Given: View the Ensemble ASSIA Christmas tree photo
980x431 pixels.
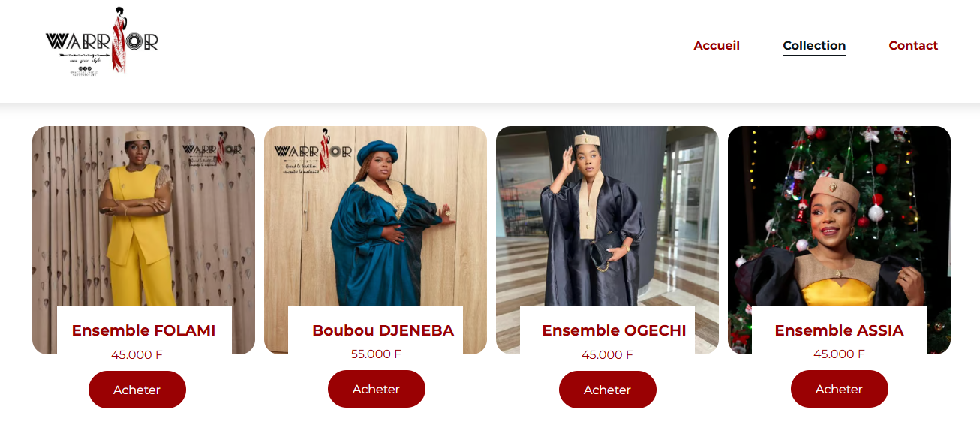Looking at the screenshot, I should click(839, 216).
